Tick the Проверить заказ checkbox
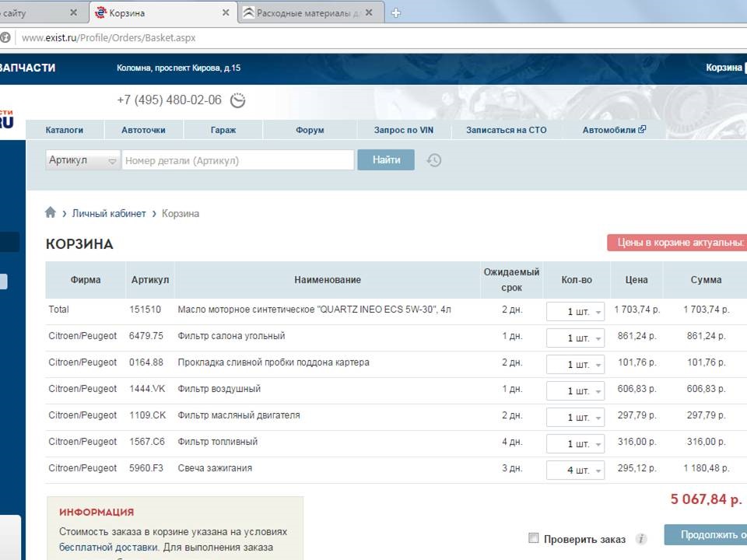The image size is (747, 560). pyautogui.click(x=534, y=538)
